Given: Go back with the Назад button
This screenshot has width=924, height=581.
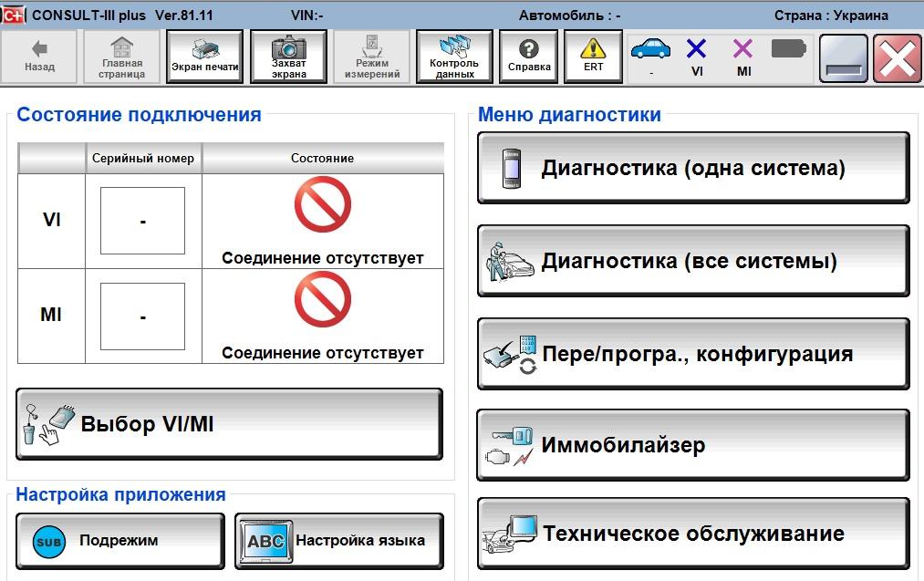Looking at the screenshot, I should tap(39, 57).
